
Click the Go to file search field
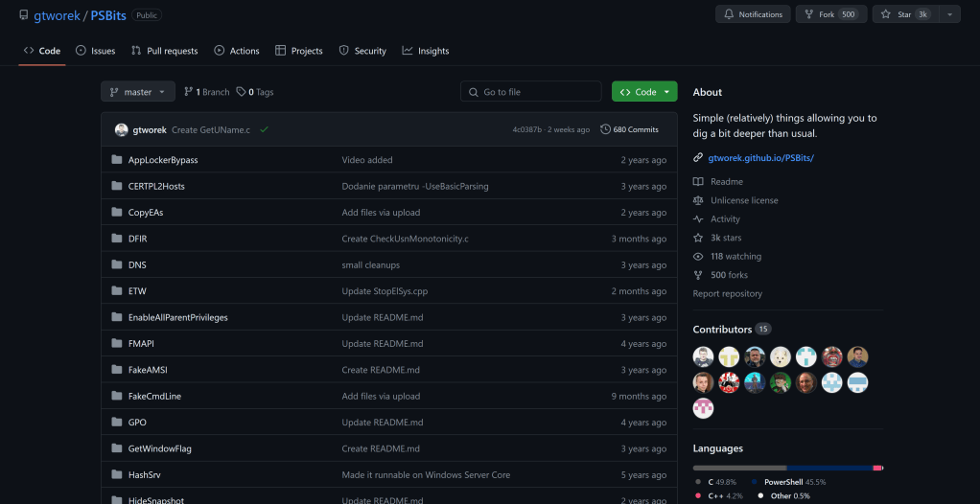click(x=530, y=92)
